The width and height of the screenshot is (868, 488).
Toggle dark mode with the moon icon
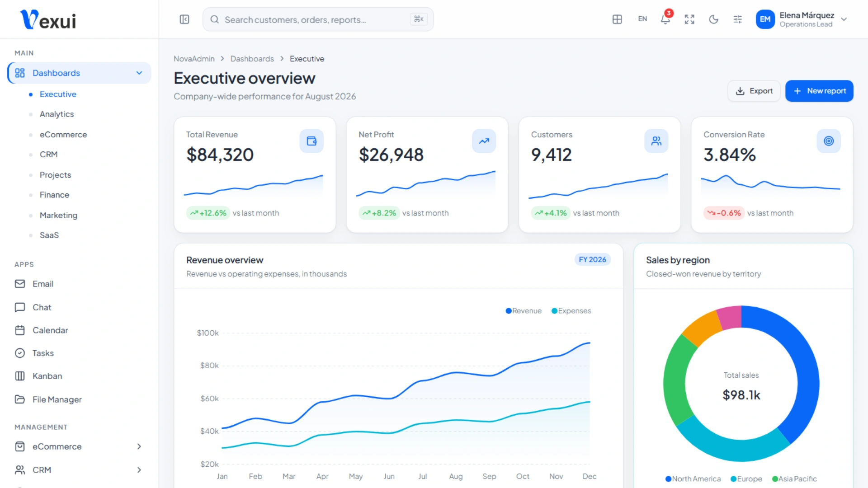click(x=713, y=19)
